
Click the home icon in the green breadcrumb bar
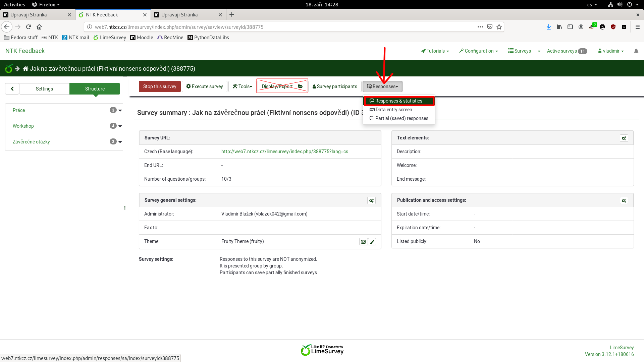[25, 69]
